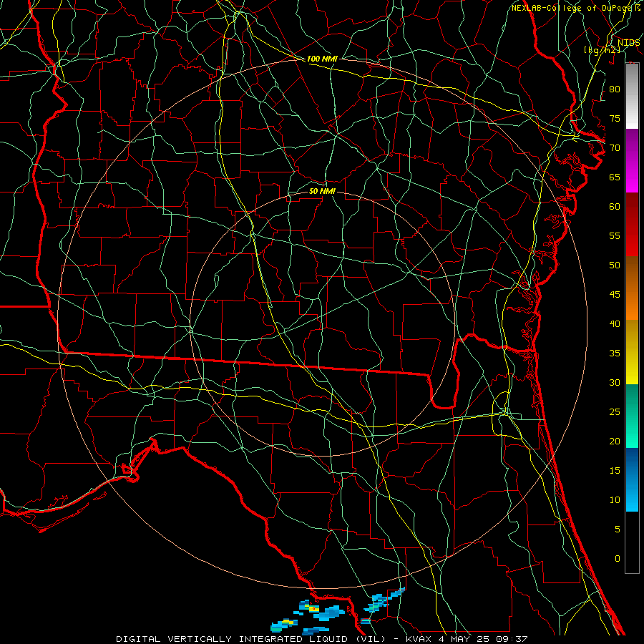Click the color scale value 40
The height and width of the screenshot is (644, 644).
(x=615, y=323)
